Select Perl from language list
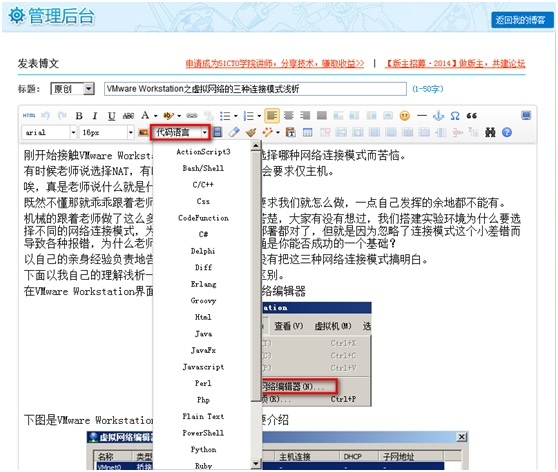The image size is (558, 472). pos(203,383)
